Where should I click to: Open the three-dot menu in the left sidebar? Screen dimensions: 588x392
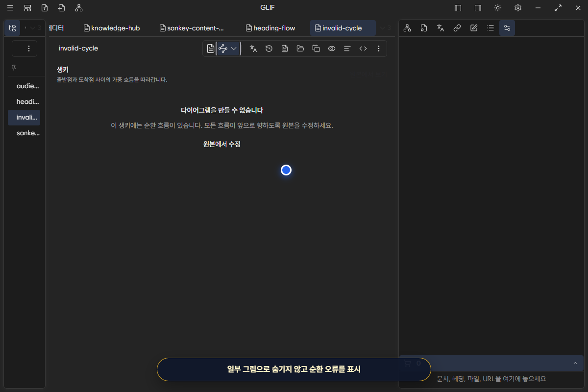(x=28, y=49)
